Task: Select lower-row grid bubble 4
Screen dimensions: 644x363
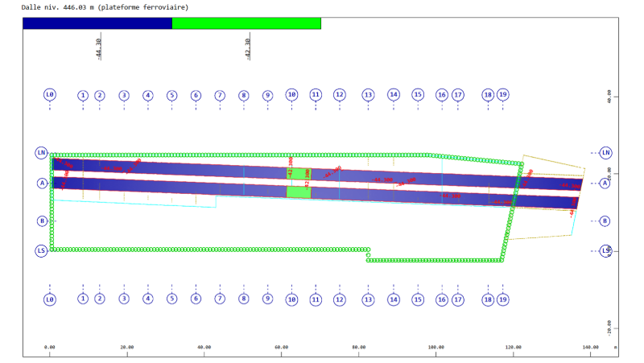Action: click(148, 299)
